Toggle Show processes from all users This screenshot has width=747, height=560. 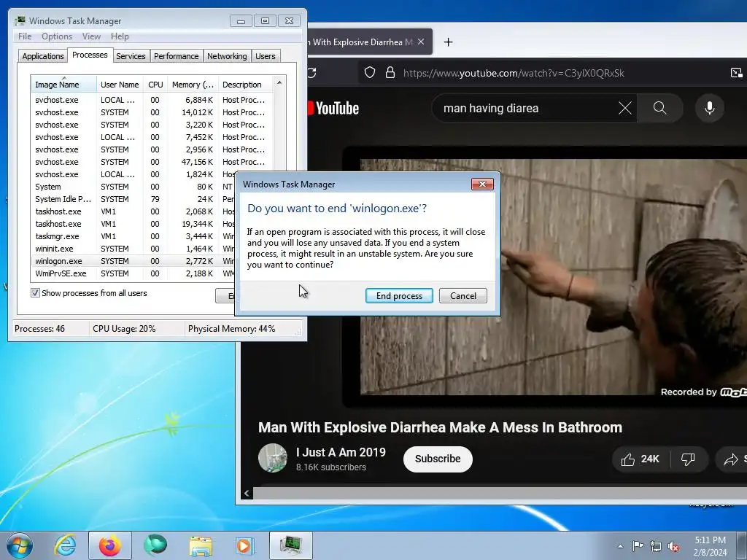pos(35,293)
